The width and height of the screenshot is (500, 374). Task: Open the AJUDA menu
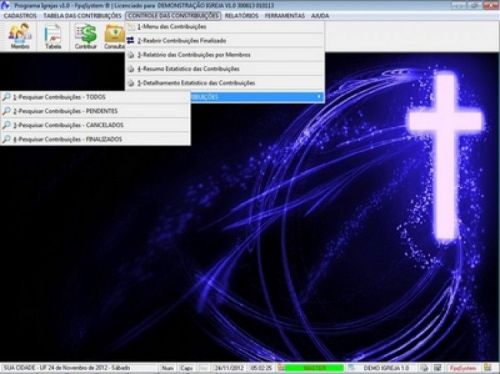(320, 16)
